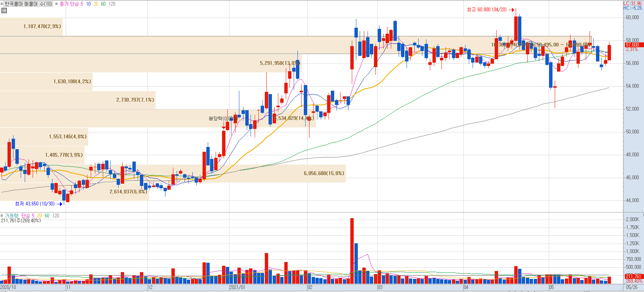Open the data table grid icon

4,10
